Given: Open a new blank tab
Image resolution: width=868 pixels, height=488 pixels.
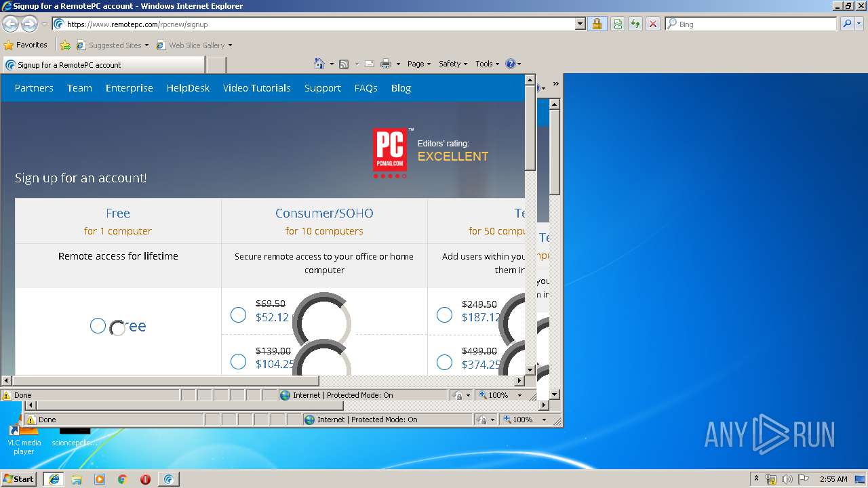Looking at the screenshot, I should (x=216, y=65).
